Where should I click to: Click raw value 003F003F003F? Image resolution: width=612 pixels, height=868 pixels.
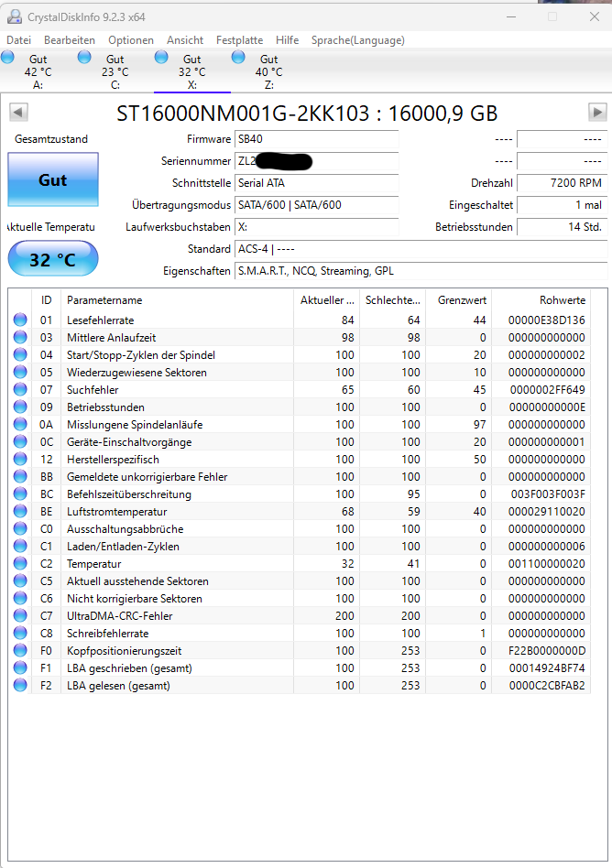(x=548, y=494)
